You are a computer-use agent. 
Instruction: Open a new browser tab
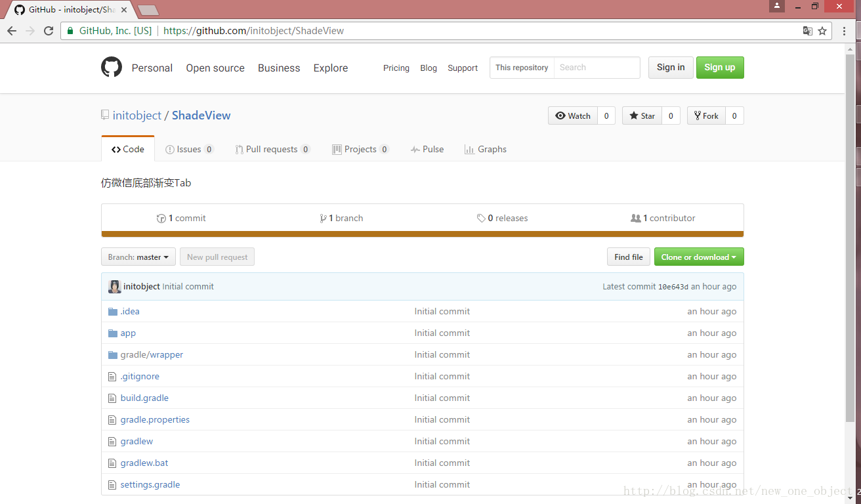(x=148, y=10)
